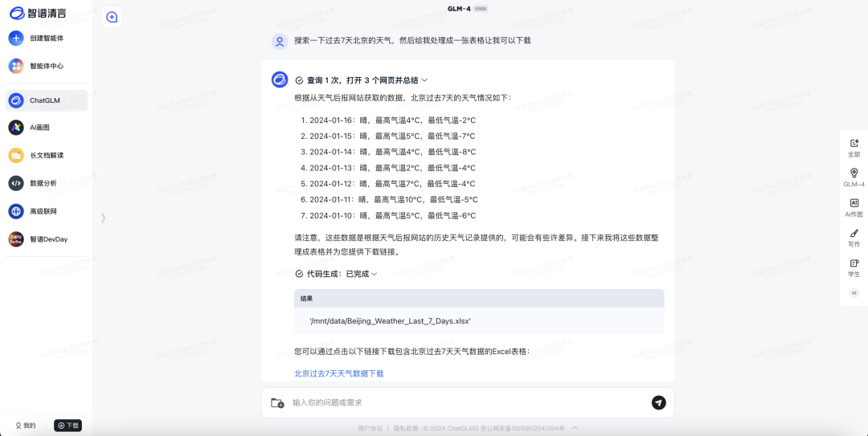Expand the footer chevron arrow
Image resolution: width=868 pixels, height=436 pixels.
point(575,428)
